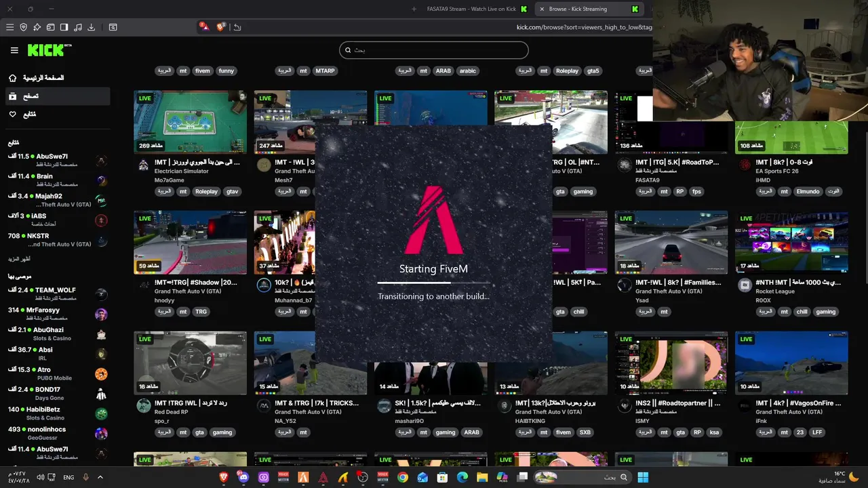This screenshot has height=488, width=868.
Task: Open Microsoft Edge from the taskbar
Action: (462, 477)
